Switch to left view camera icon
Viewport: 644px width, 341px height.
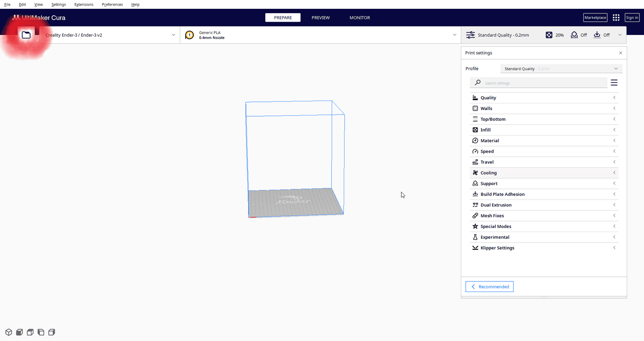[41, 332]
